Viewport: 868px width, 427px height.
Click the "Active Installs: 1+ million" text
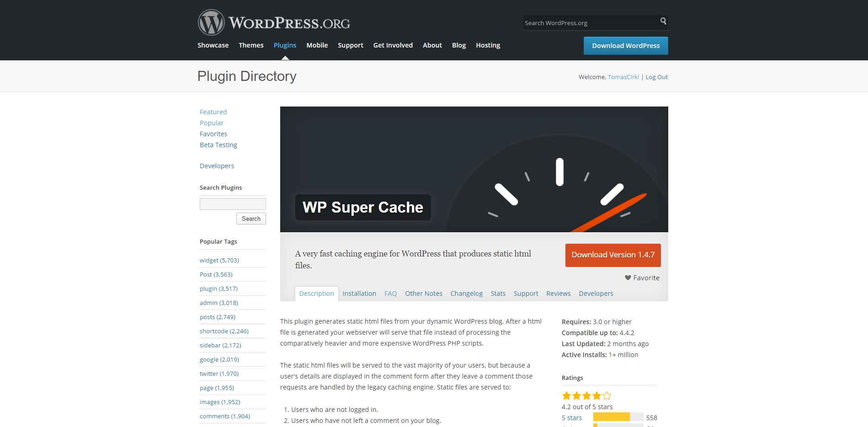pos(600,355)
